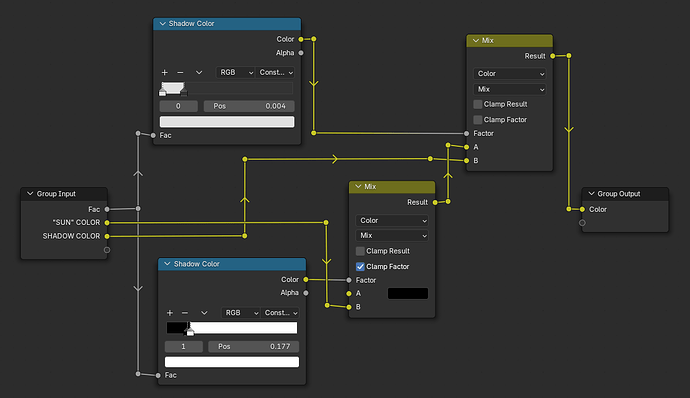Select the color stop handle at 0.177 in bottom ramp

coord(190,332)
